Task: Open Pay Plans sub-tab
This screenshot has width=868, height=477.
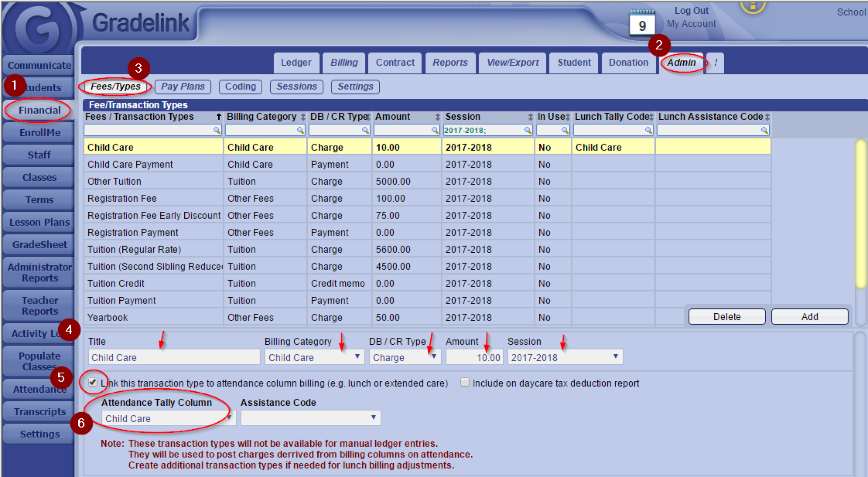Action: coord(183,87)
